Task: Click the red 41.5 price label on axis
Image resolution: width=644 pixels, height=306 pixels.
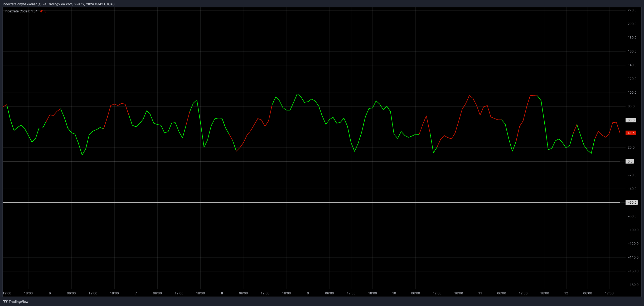Action: click(631, 133)
